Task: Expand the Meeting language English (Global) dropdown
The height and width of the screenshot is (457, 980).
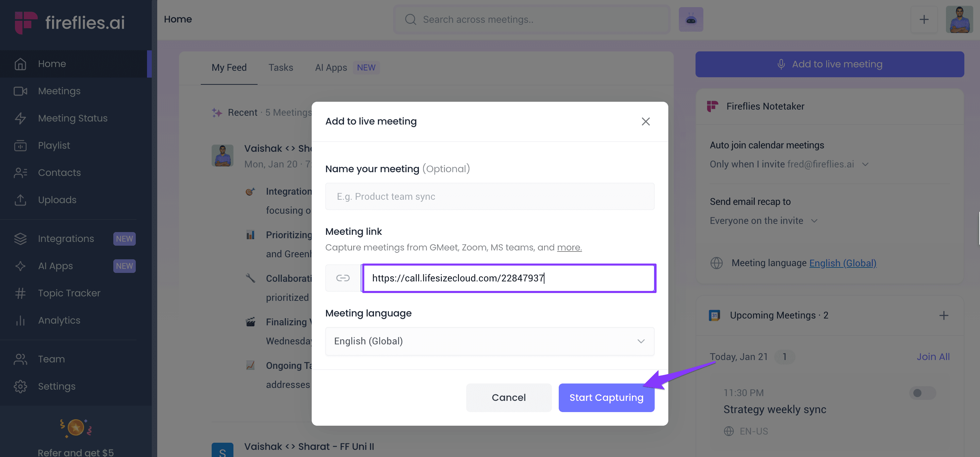Action: pyautogui.click(x=490, y=341)
